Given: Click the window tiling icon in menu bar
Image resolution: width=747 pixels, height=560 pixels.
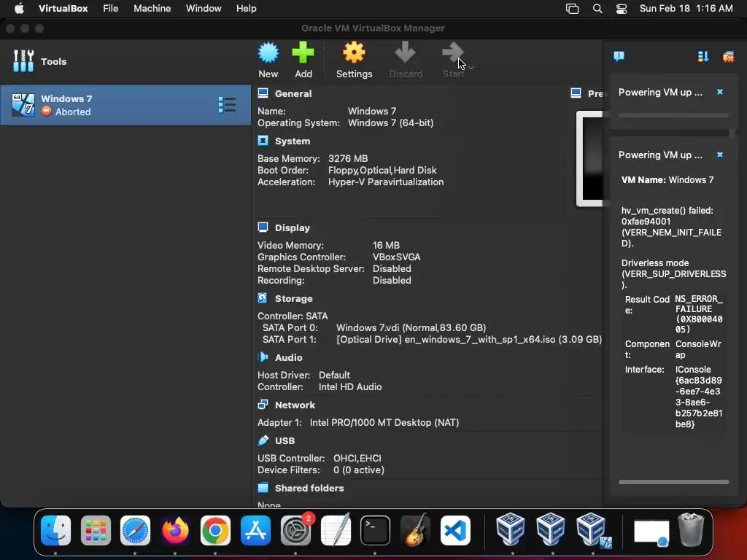Looking at the screenshot, I should pos(572,9).
